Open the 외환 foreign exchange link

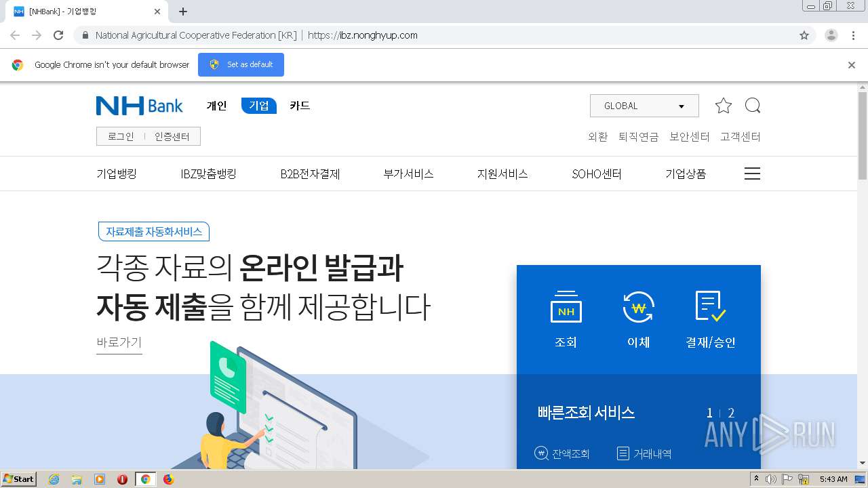(x=598, y=136)
